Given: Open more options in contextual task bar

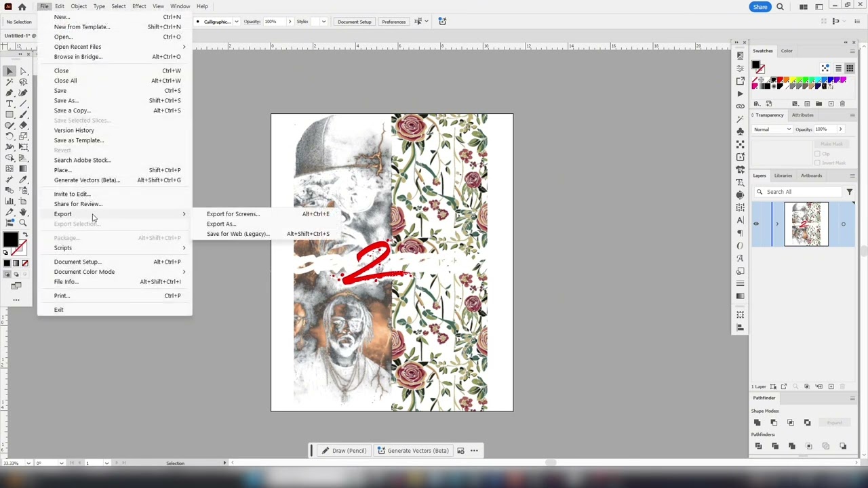Looking at the screenshot, I should click(474, 451).
